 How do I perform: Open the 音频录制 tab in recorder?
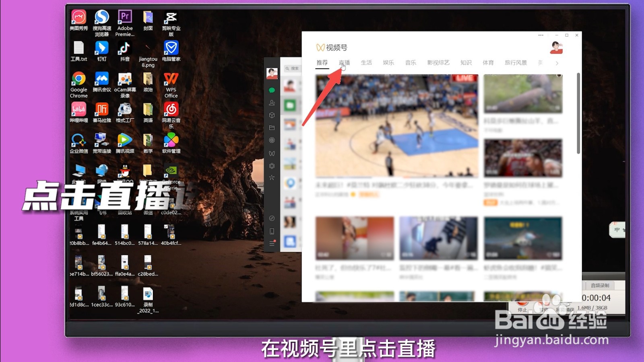click(600, 285)
